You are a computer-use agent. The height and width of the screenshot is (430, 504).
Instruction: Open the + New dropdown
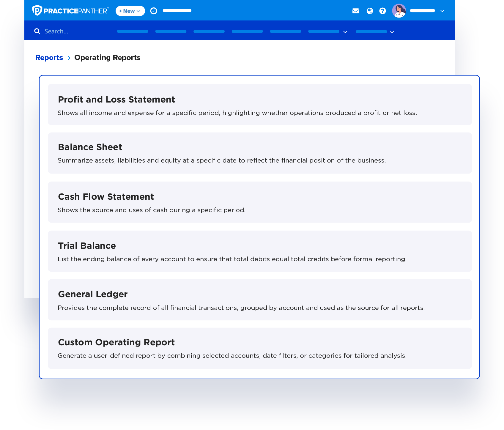(x=130, y=11)
